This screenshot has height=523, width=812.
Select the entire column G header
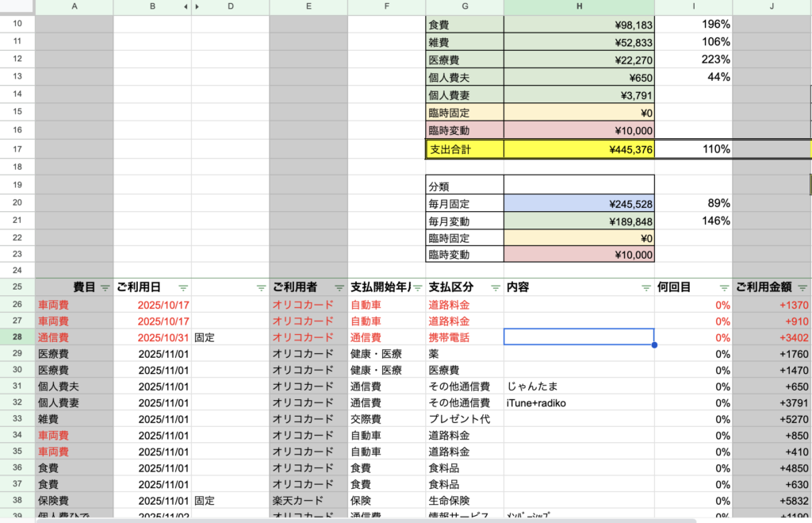(x=465, y=6)
